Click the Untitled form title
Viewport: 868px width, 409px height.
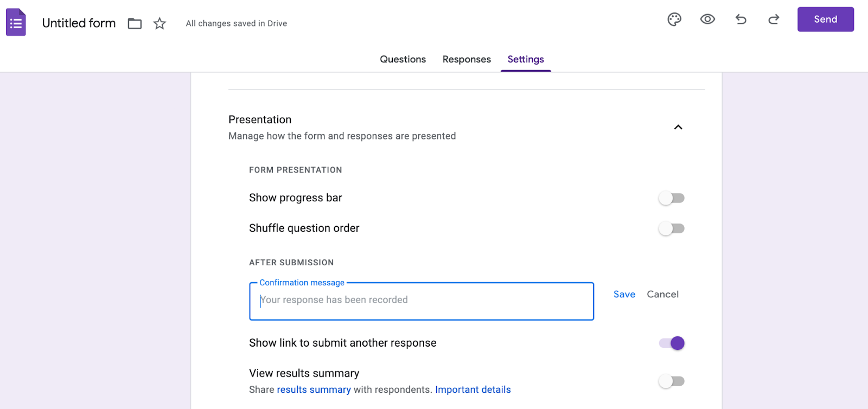[79, 23]
